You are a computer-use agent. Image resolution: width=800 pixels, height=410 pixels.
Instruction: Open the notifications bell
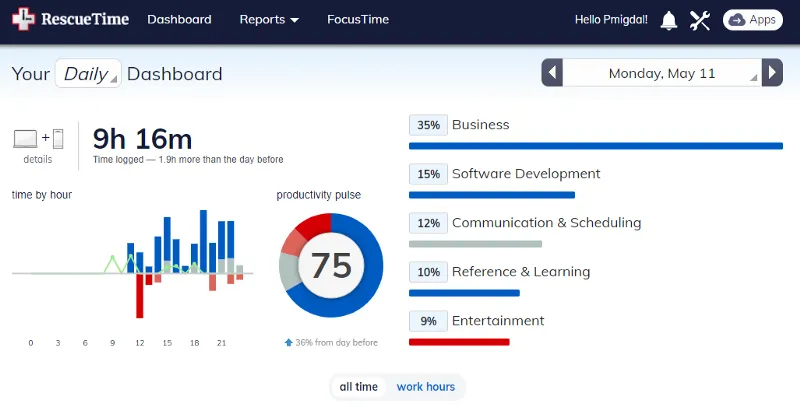tap(669, 20)
